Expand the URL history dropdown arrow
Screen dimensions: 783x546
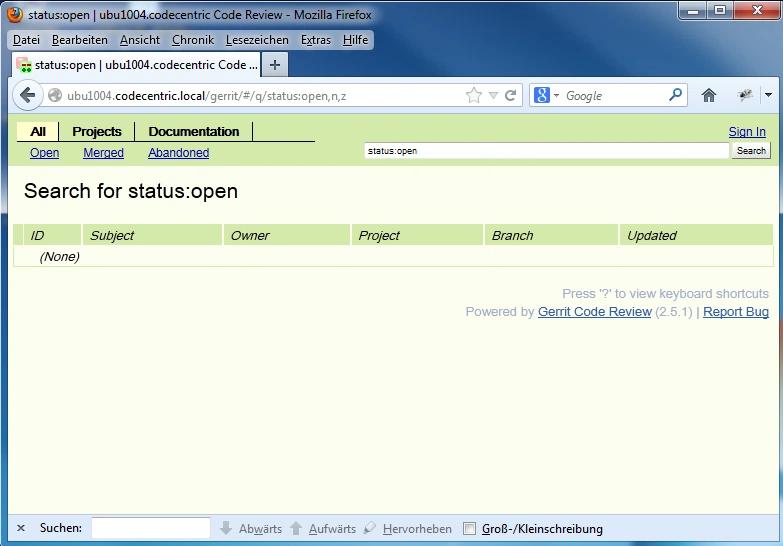coord(493,96)
